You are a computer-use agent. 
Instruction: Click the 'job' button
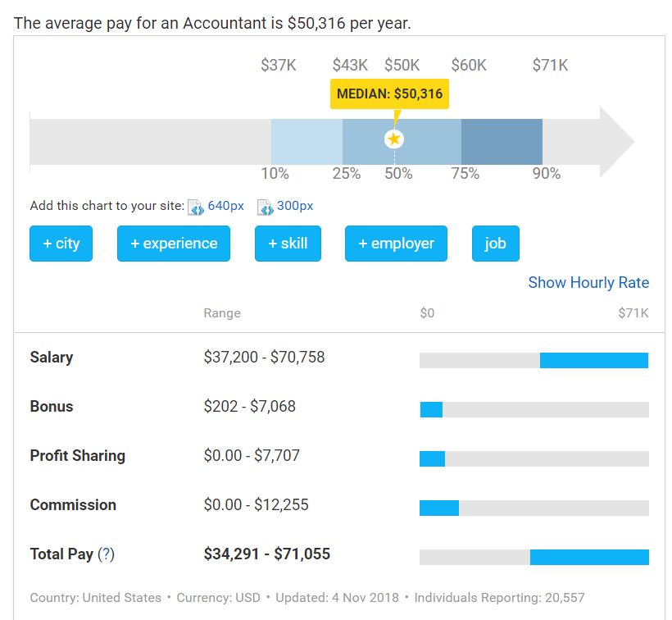[x=495, y=244]
